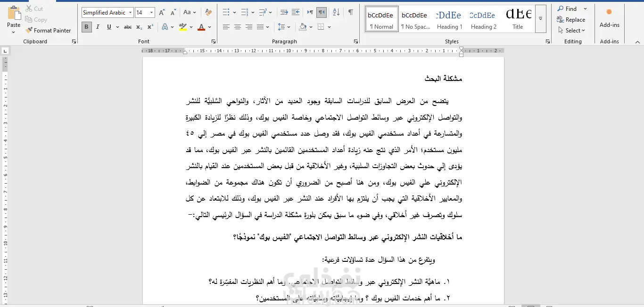644x307 pixels.
Task: Open the font name dropdown
Action: 130,13
